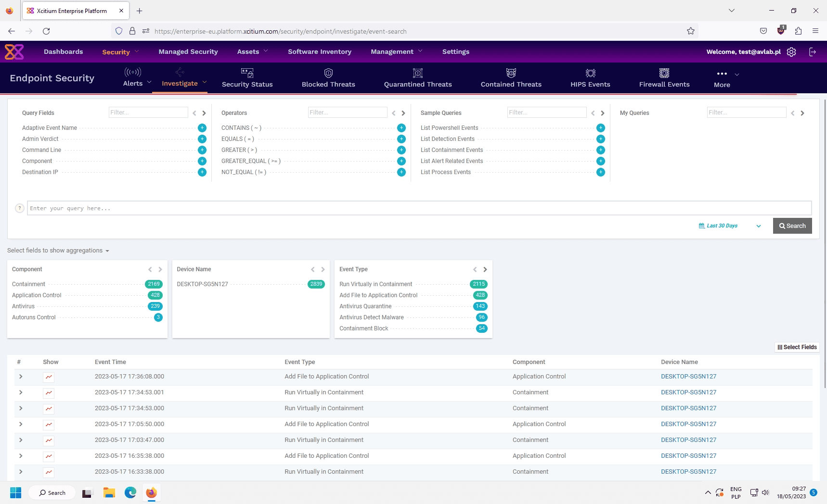Open the Software Inventory menu
This screenshot has height=504, width=827.
[319, 51]
